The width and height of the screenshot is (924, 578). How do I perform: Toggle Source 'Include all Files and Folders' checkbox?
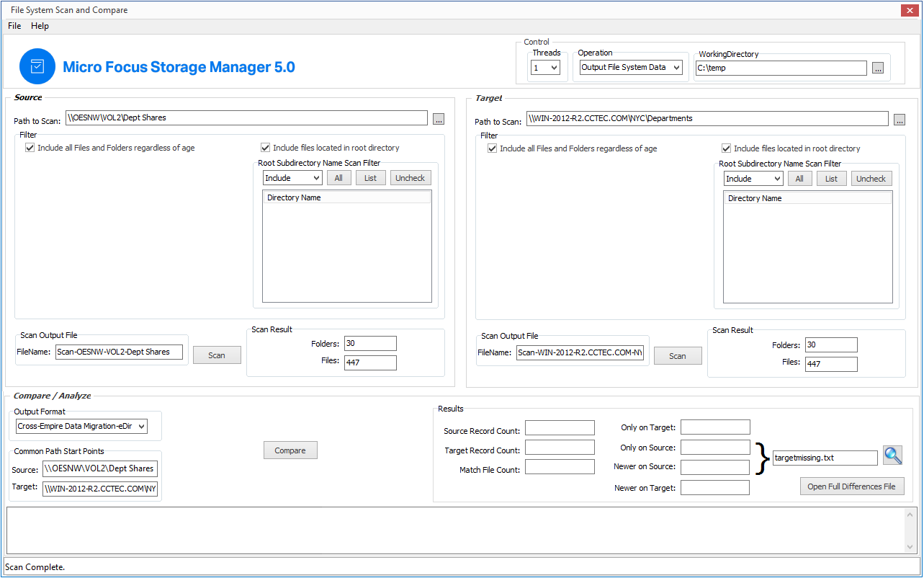point(30,148)
